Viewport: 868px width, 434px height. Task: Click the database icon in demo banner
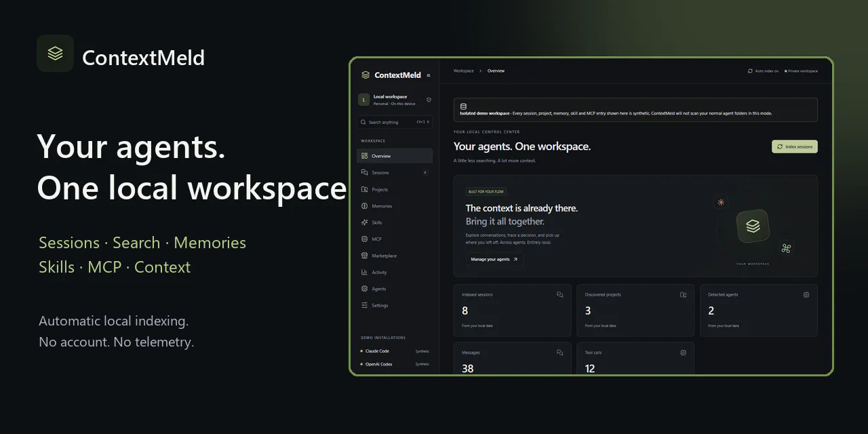point(463,106)
